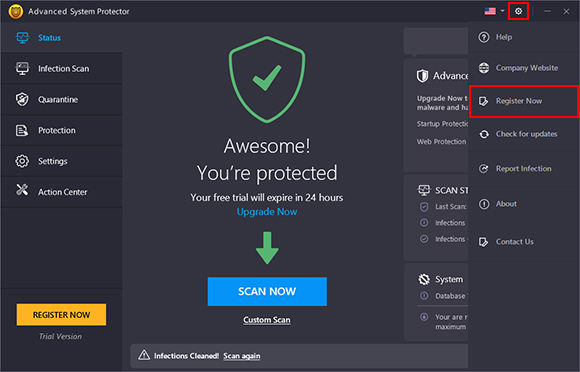Select Check for updates menu entry
Screen dimensions: 580x372
523,134
